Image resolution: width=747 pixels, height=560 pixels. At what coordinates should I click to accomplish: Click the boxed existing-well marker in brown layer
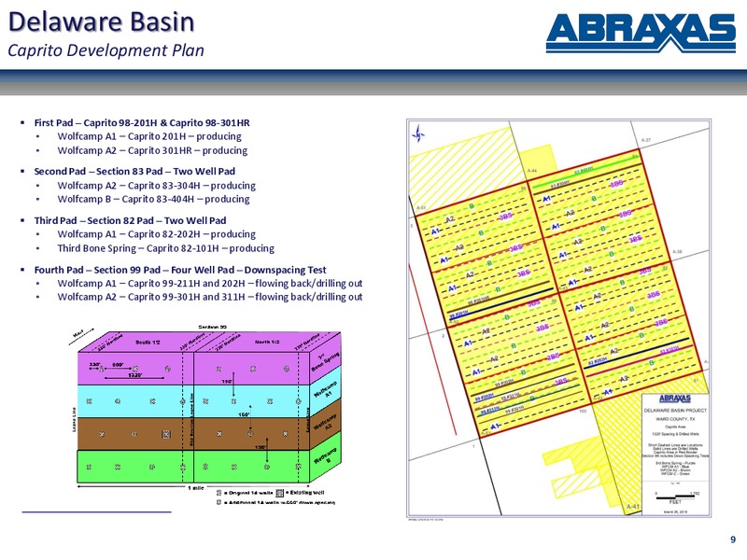[166, 434]
